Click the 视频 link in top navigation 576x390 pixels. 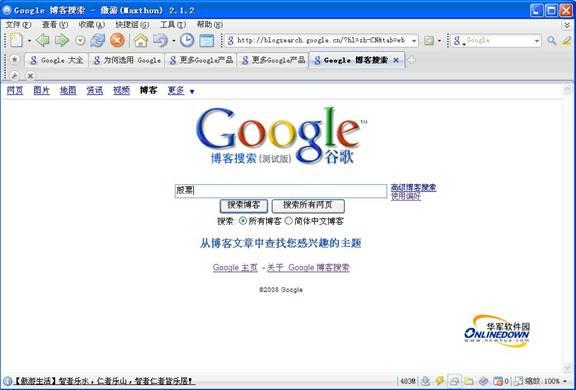coord(121,90)
